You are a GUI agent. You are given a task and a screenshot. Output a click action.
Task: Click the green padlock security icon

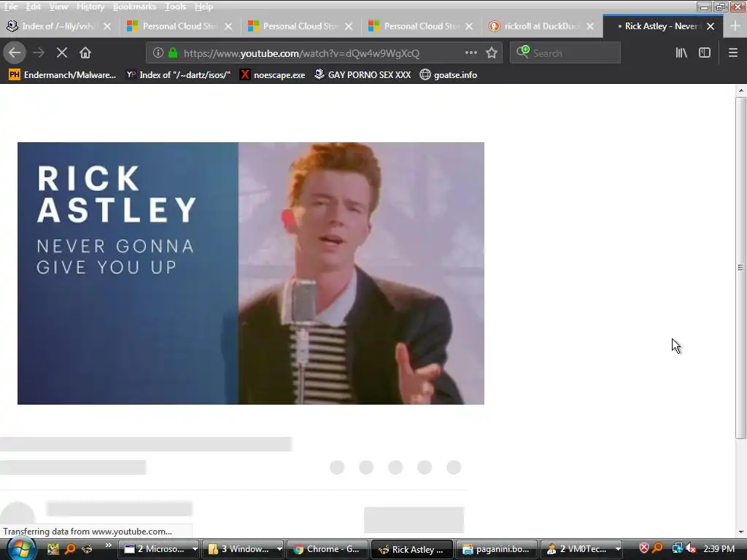click(x=173, y=52)
